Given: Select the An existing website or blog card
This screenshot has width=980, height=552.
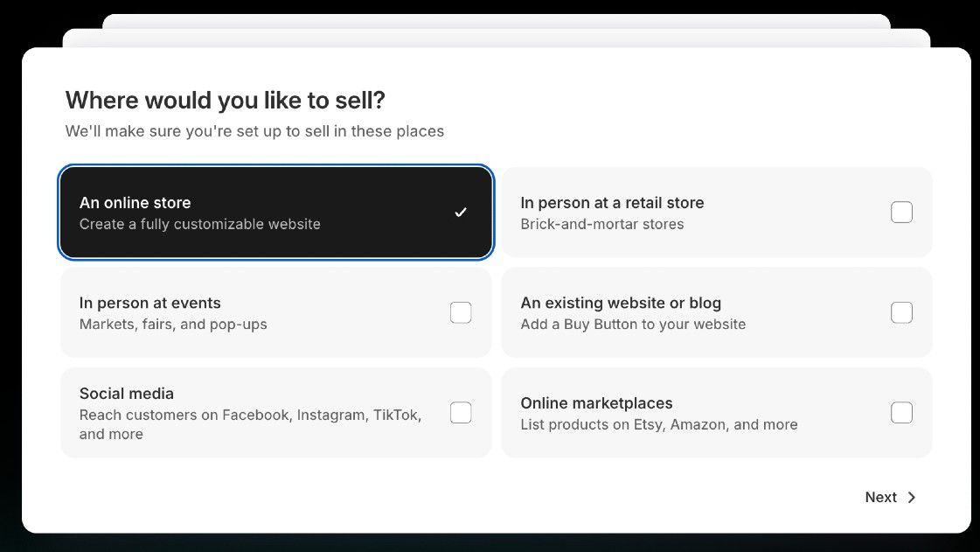Looking at the screenshot, I should (716, 312).
